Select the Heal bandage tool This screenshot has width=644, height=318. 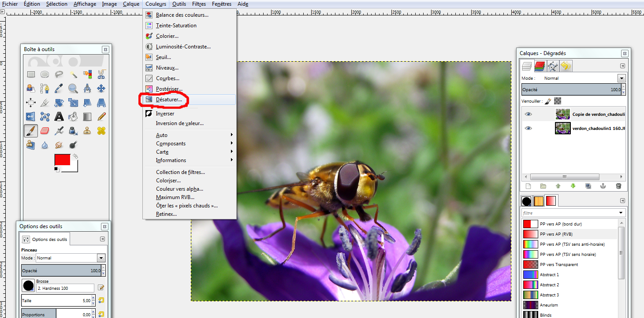tap(101, 131)
